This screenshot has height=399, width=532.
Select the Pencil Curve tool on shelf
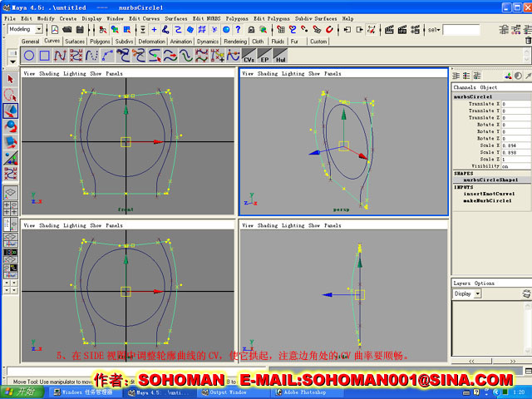click(x=91, y=56)
